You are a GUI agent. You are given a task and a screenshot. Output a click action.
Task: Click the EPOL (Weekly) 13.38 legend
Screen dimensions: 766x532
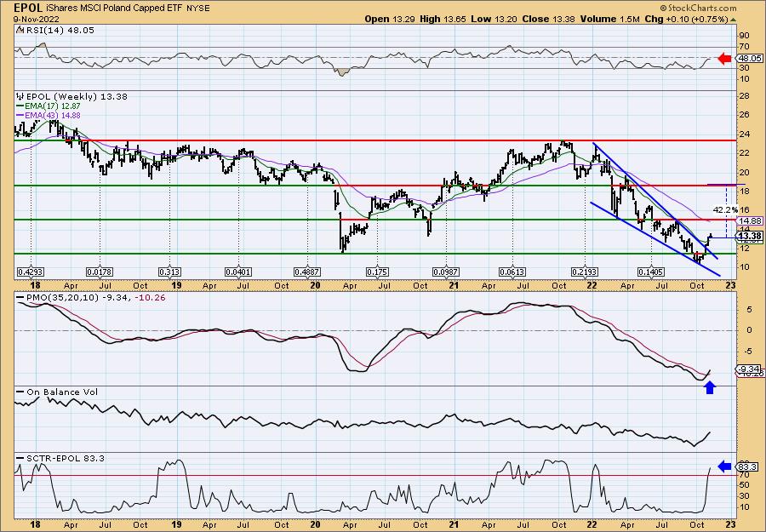[x=77, y=97]
